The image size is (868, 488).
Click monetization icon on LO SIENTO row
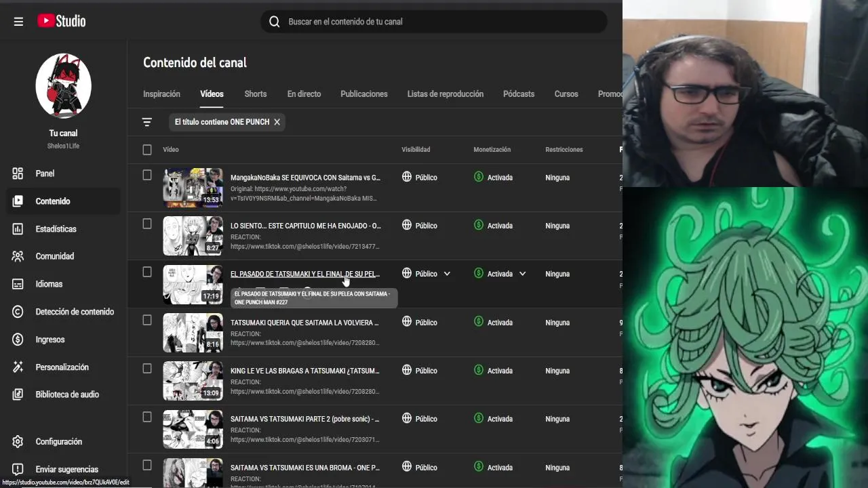479,225
